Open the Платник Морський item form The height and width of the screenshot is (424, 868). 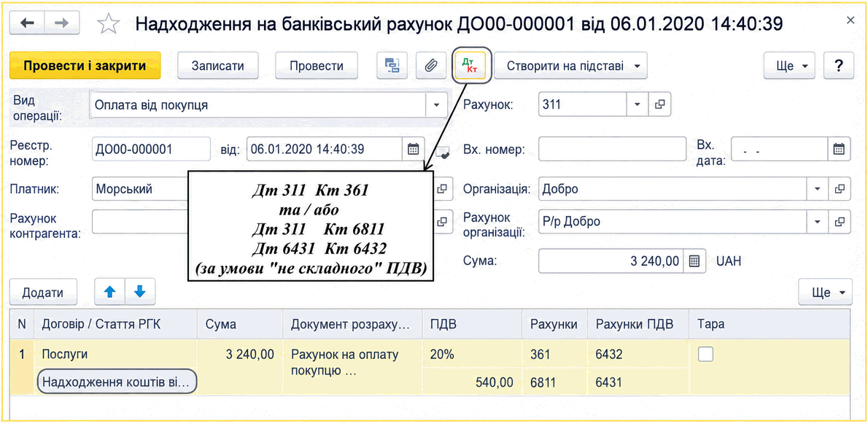442,189
